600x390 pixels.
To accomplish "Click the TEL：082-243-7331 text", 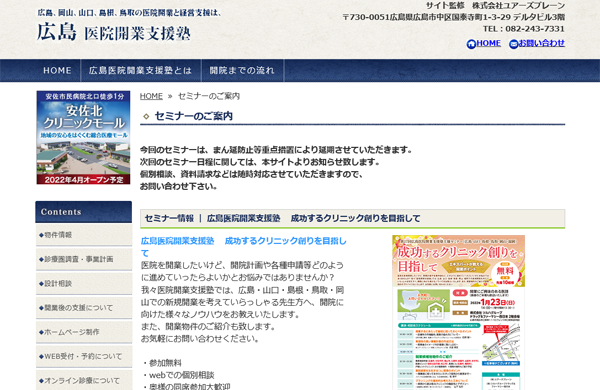I will (523, 29).
